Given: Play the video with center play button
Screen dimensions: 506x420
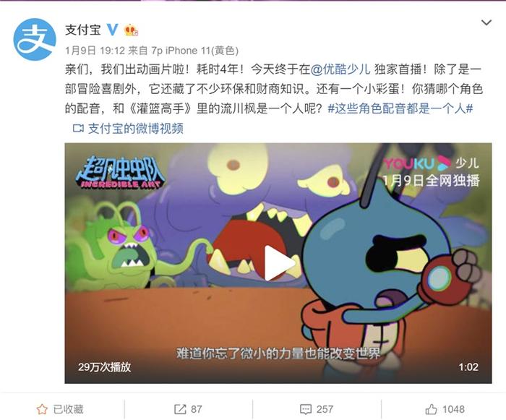Looking at the screenshot, I should (278, 263).
